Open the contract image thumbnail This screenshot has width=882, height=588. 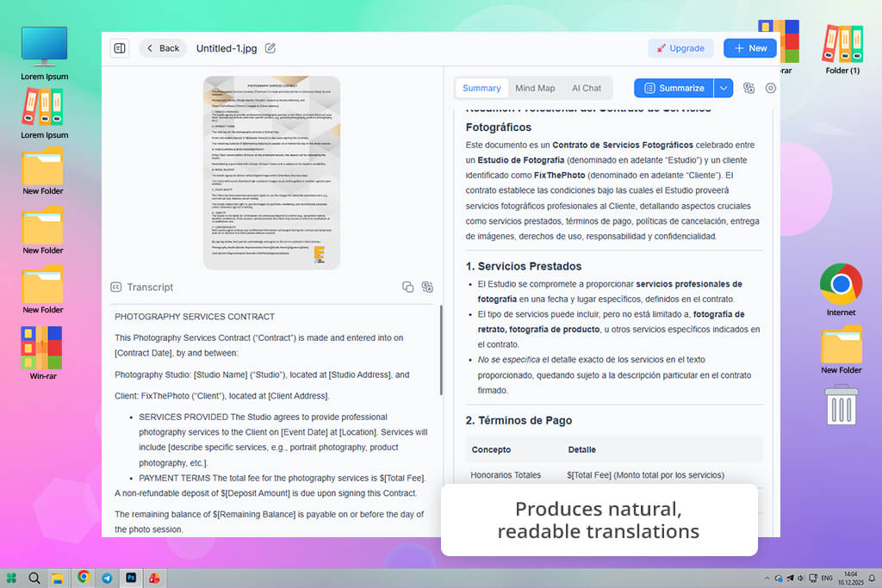coord(271,172)
